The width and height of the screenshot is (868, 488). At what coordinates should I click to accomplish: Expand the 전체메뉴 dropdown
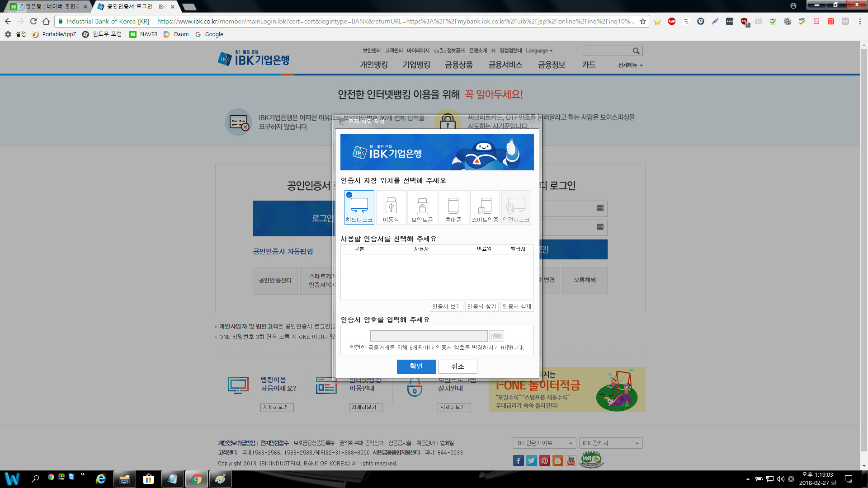pyautogui.click(x=630, y=65)
